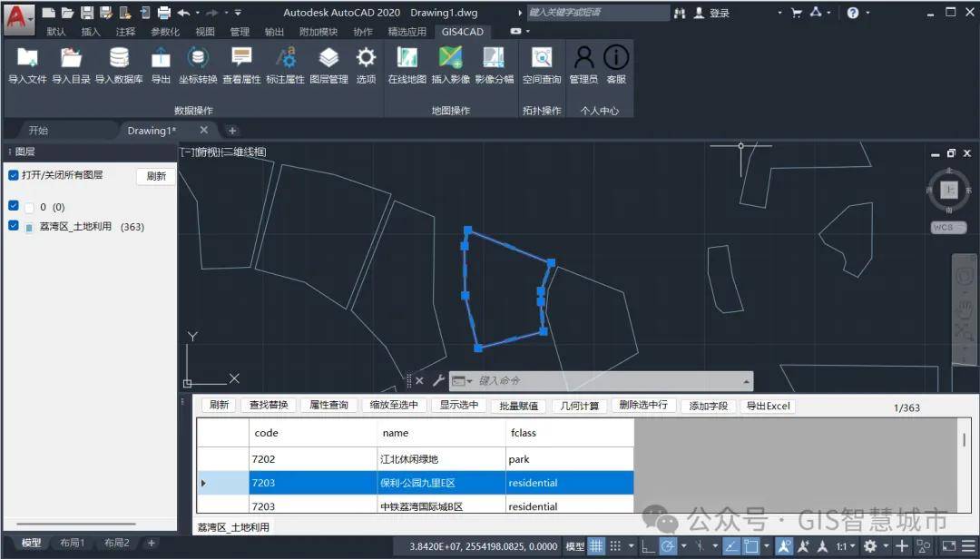Expand polar tracking dropdown arrow in status bar
This screenshot has width=980, height=559.
pyautogui.click(x=684, y=546)
